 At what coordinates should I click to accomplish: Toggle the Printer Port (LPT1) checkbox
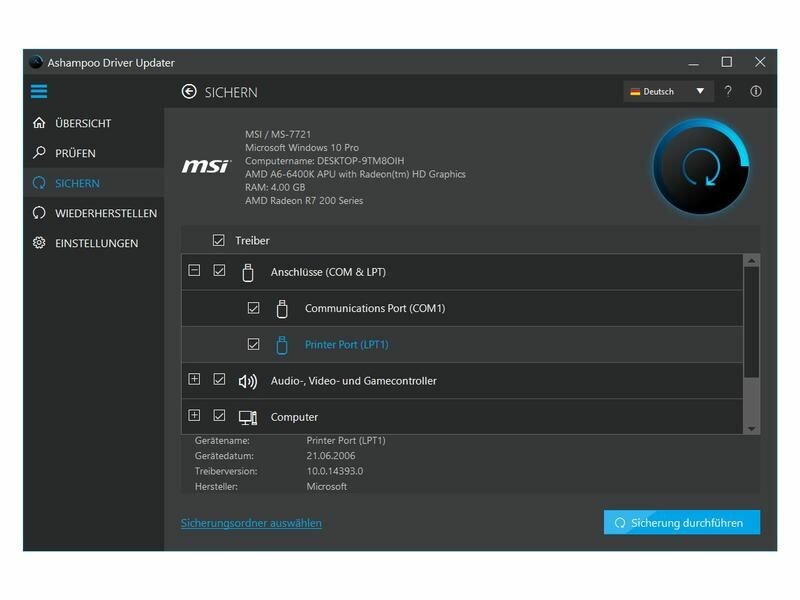pos(253,345)
